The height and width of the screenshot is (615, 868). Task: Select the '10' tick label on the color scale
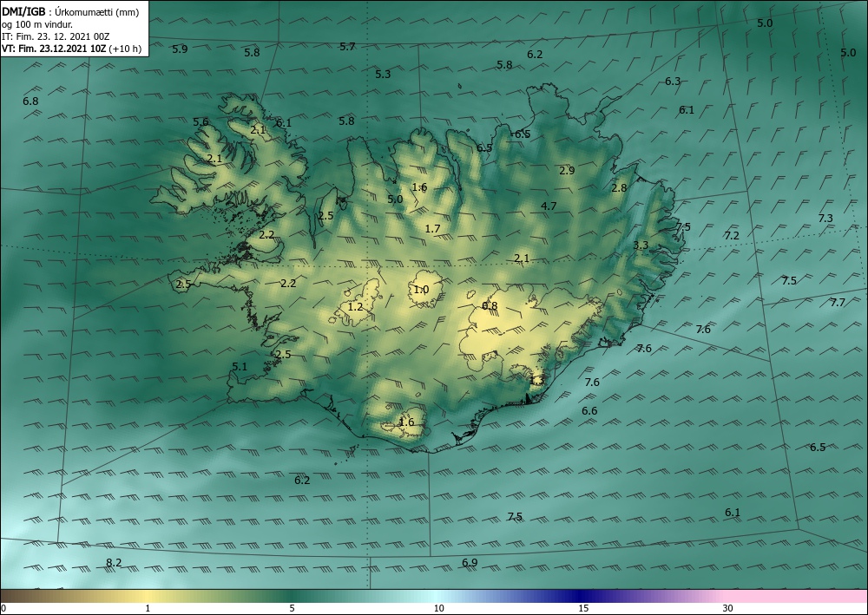click(438, 609)
